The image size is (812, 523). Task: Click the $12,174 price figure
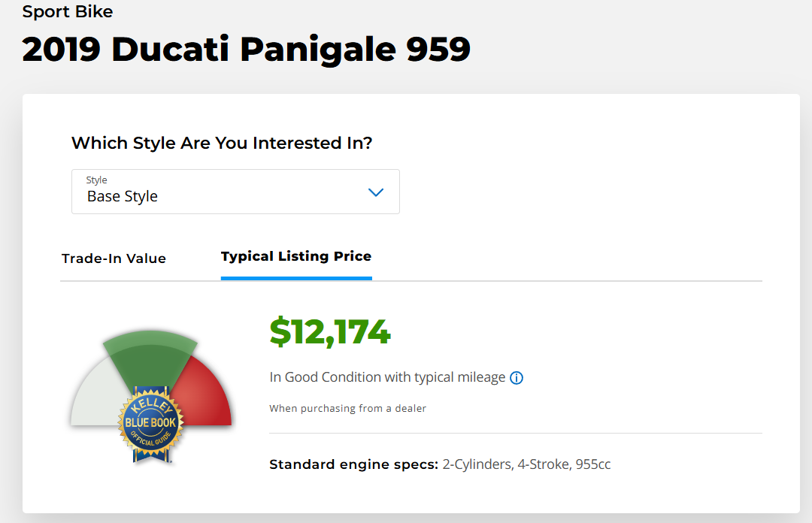click(330, 332)
